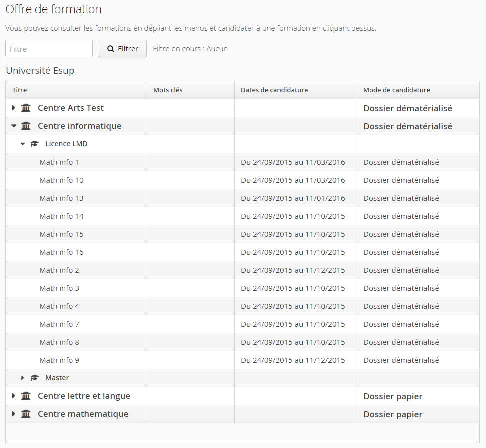Select the Math info 13 row
The height and width of the screenshot is (448, 486).
tap(61, 198)
